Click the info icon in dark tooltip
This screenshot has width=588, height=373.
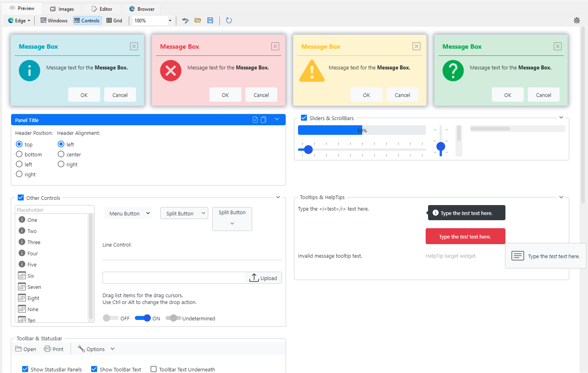[x=436, y=213]
